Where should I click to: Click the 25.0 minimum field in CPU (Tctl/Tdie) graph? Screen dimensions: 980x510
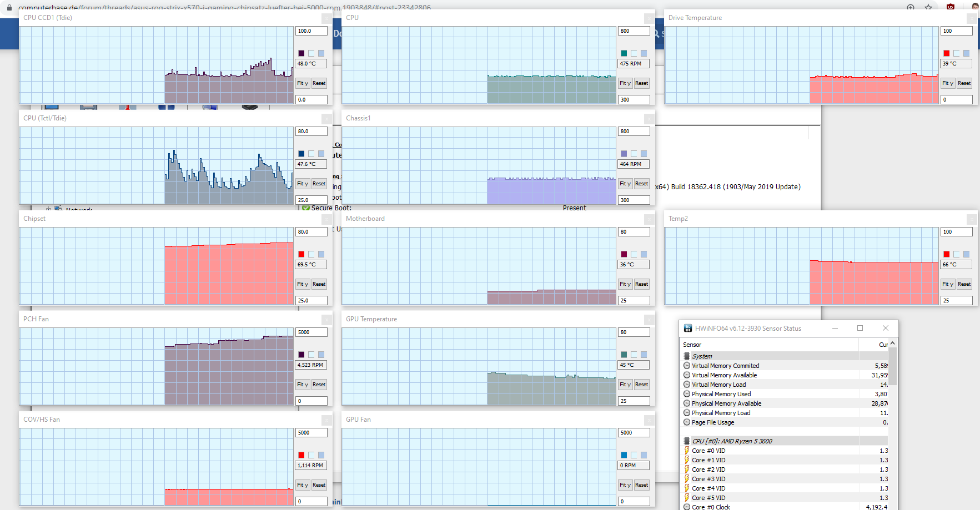[x=311, y=200]
